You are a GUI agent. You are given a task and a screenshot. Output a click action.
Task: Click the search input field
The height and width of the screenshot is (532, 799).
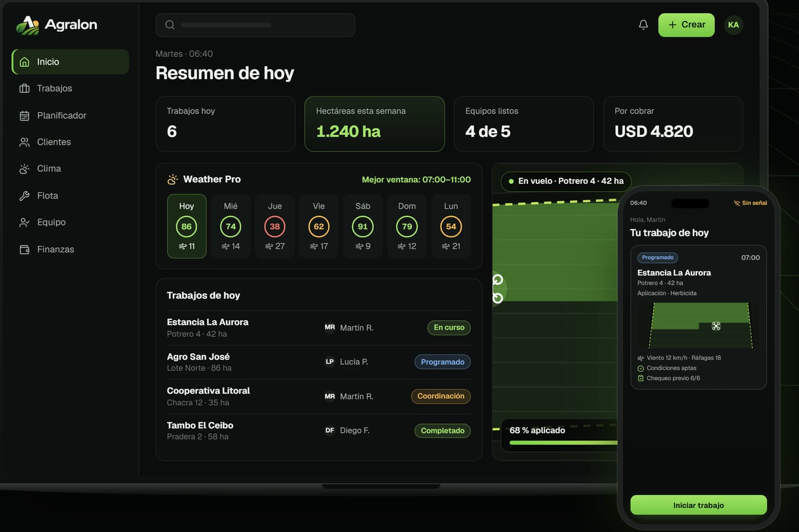point(255,25)
